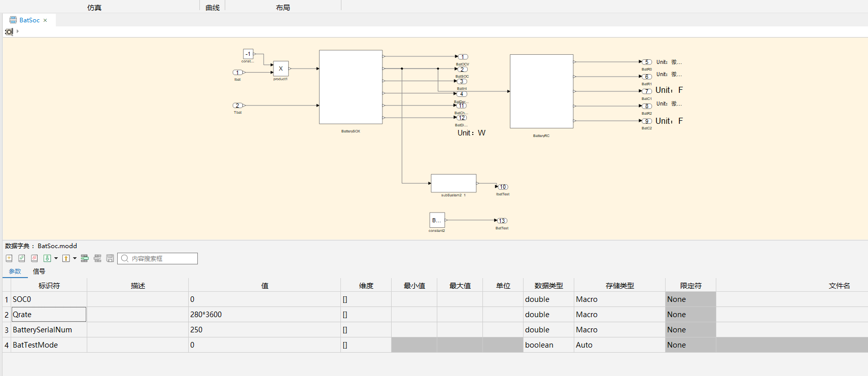Click the 值 column header

pos(265,286)
